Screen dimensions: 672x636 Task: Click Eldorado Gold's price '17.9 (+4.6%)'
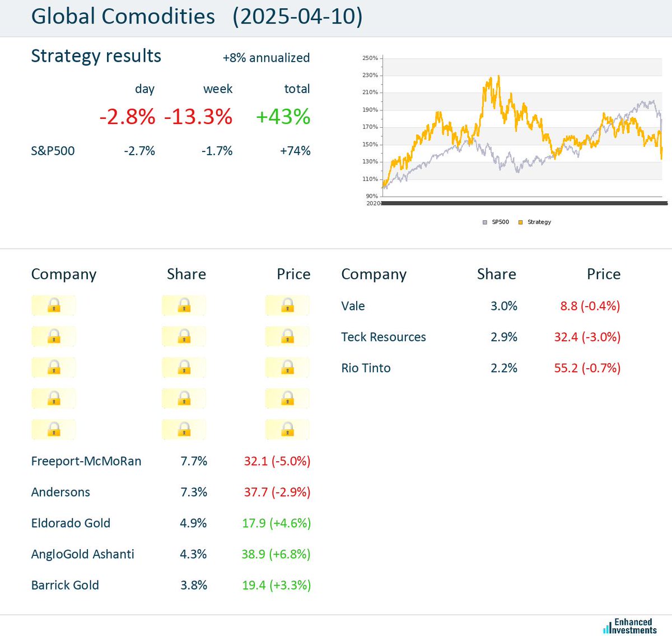click(x=276, y=523)
